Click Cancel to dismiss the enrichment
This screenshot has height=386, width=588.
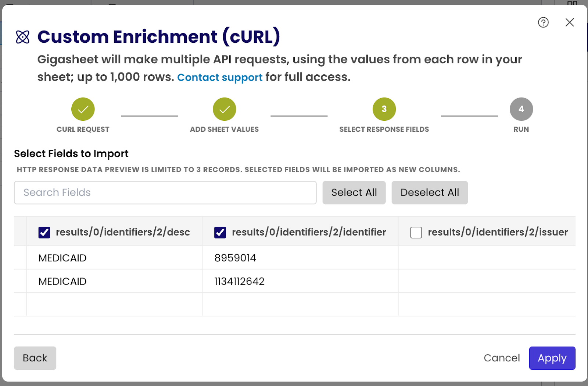(502, 358)
